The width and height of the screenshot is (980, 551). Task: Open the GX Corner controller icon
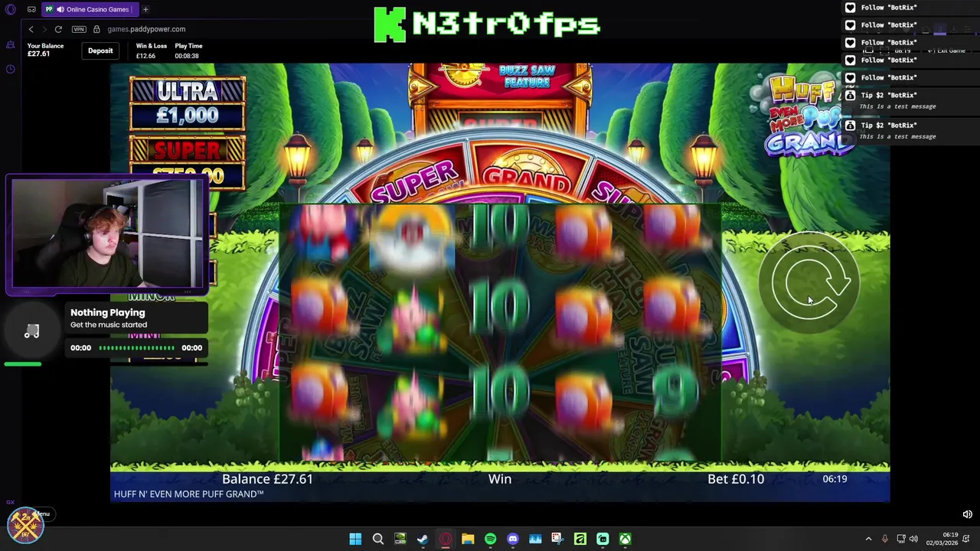click(x=31, y=9)
